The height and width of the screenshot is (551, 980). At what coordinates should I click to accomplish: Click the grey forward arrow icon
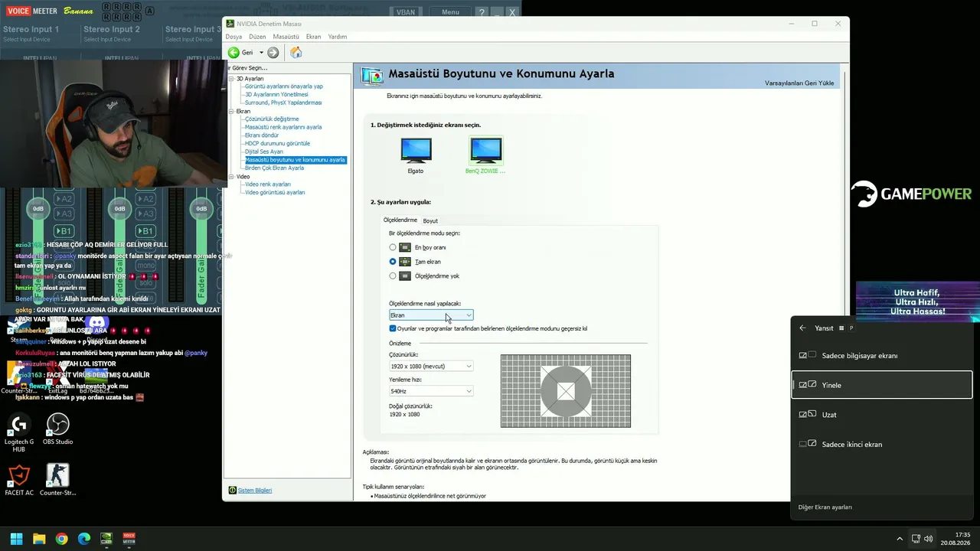[x=273, y=53]
